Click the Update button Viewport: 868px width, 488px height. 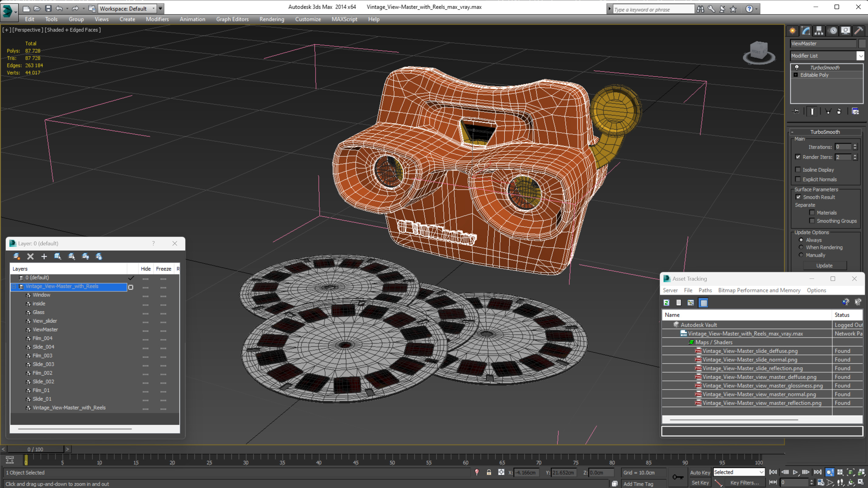click(x=824, y=266)
